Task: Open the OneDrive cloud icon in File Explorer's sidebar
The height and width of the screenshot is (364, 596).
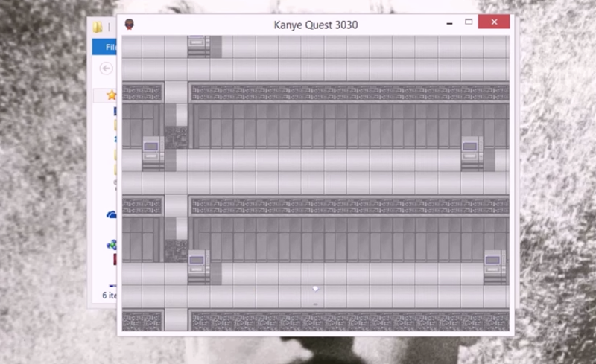Action: click(111, 215)
